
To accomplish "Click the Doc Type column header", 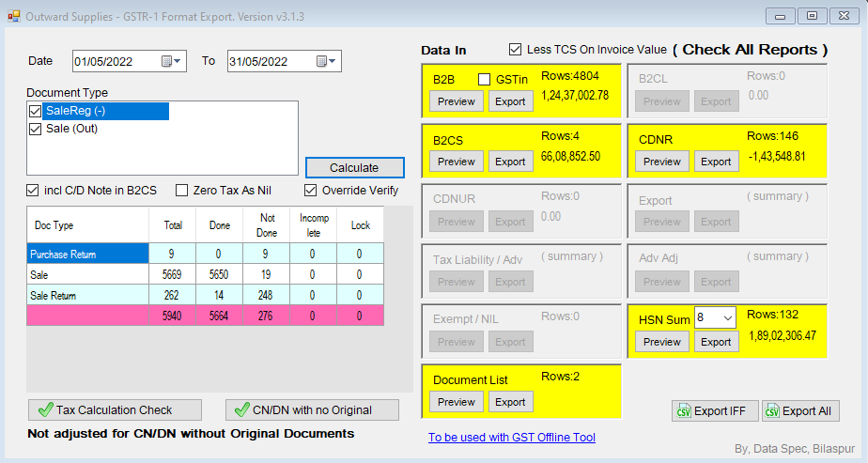I will (88, 225).
